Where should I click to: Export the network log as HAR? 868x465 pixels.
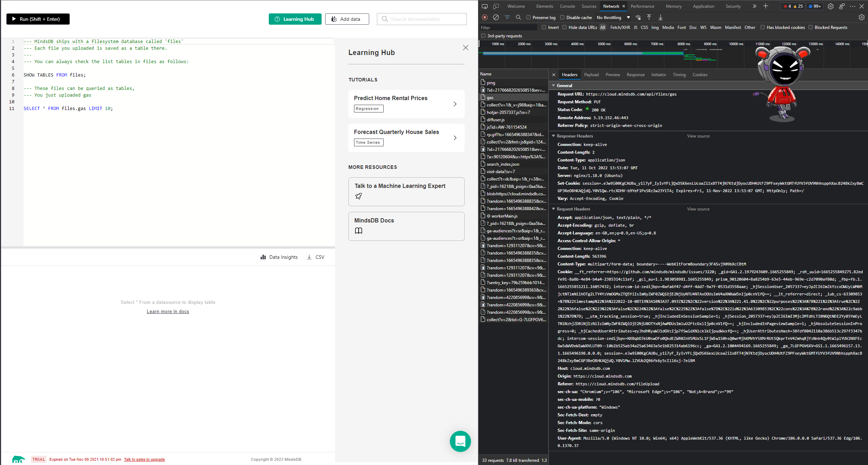point(661,17)
